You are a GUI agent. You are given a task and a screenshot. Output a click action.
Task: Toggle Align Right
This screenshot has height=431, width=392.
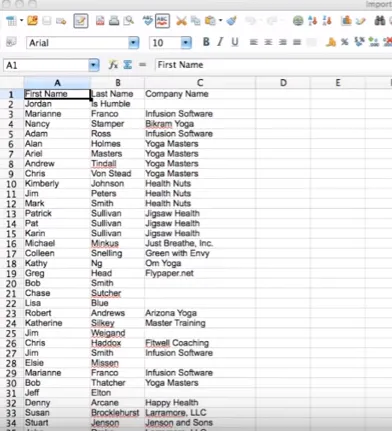click(x=282, y=42)
